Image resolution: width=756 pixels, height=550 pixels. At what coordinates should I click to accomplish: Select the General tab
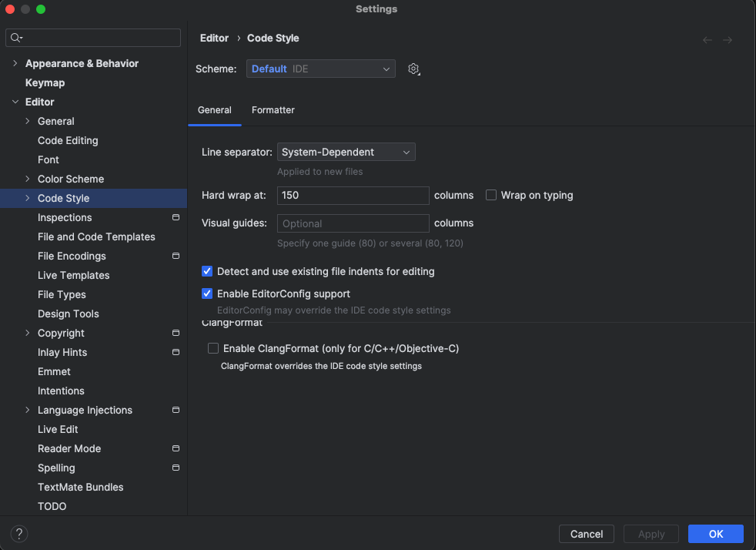pyautogui.click(x=215, y=110)
